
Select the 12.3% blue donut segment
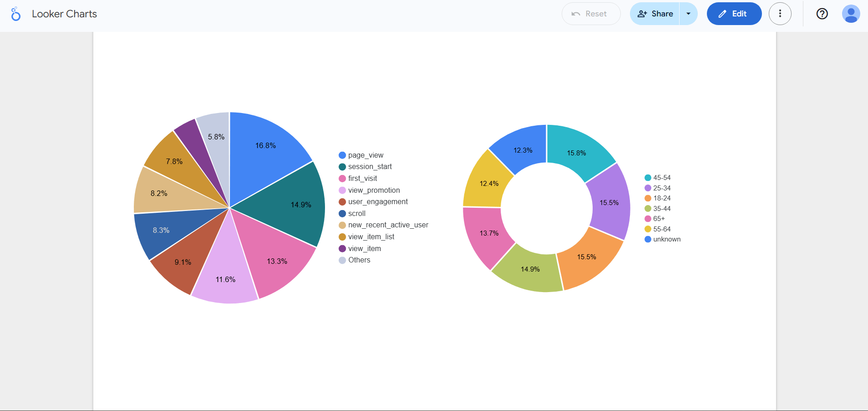tap(523, 149)
